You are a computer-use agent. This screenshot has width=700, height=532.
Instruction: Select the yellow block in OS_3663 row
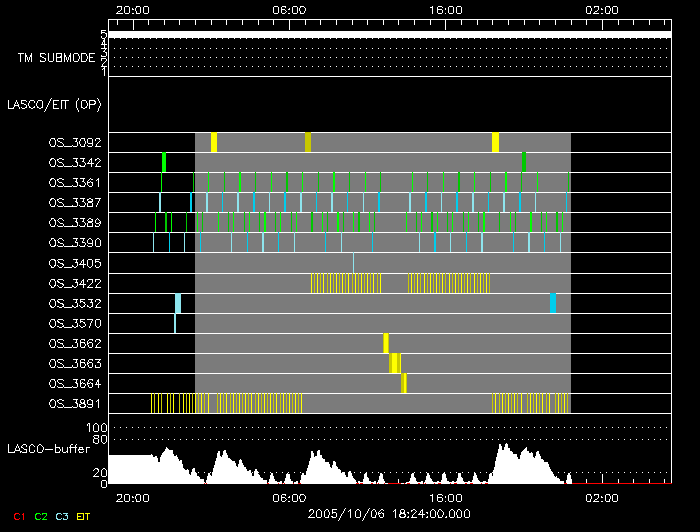click(x=395, y=363)
